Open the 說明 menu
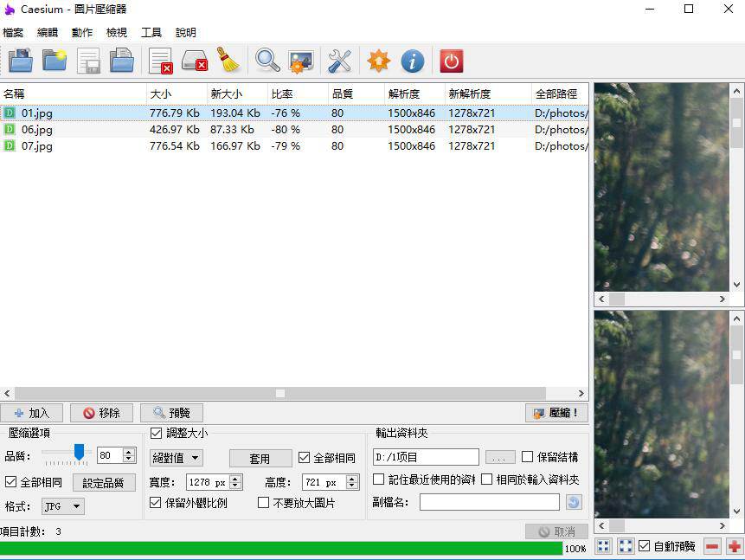 (x=186, y=32)
